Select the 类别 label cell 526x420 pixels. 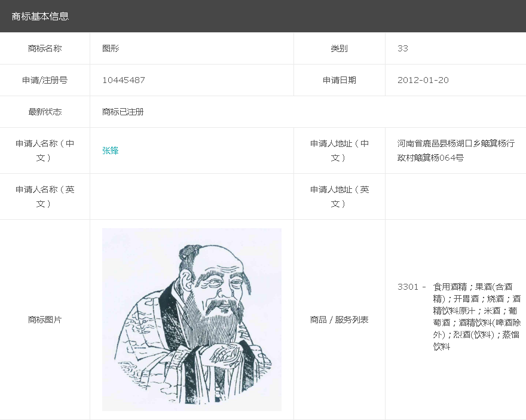coord(339,48)
